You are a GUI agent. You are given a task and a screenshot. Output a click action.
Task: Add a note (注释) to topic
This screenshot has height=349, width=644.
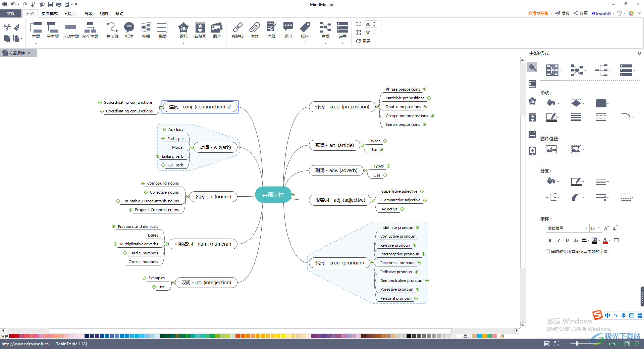(x=271, y=30)
